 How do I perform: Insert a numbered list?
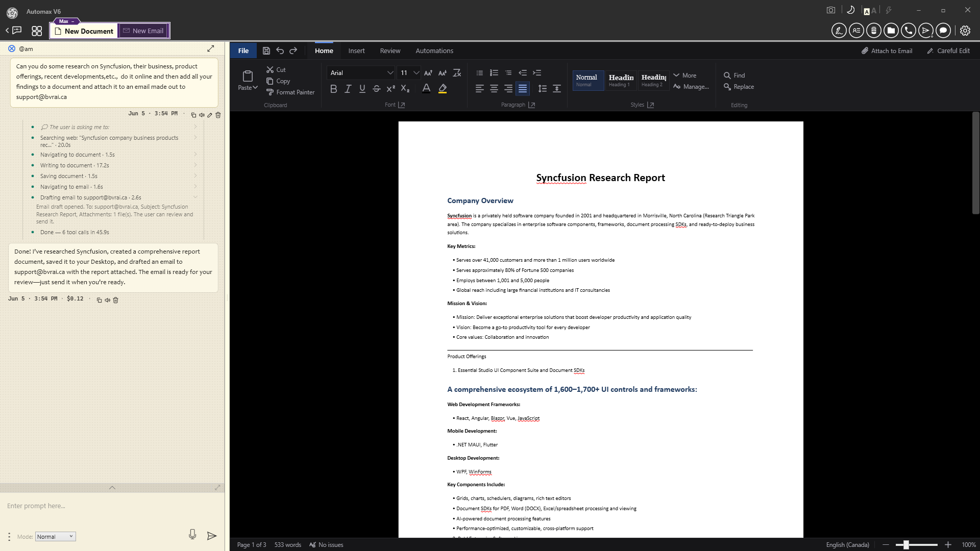click(x=494, y=73)
